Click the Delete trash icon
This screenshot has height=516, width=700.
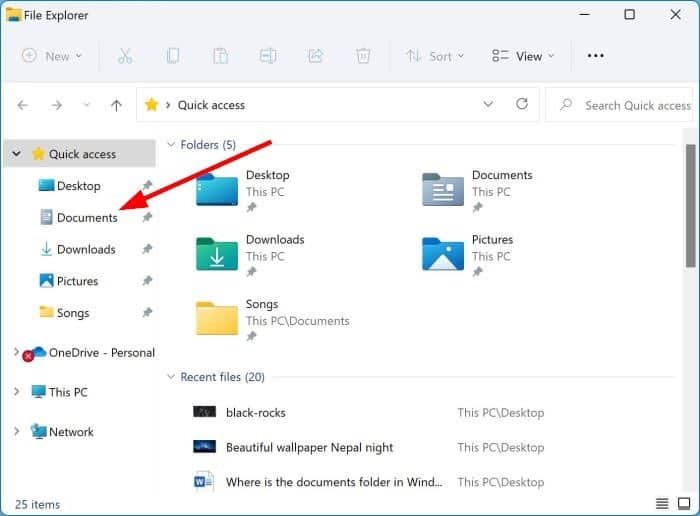point(363,56)
